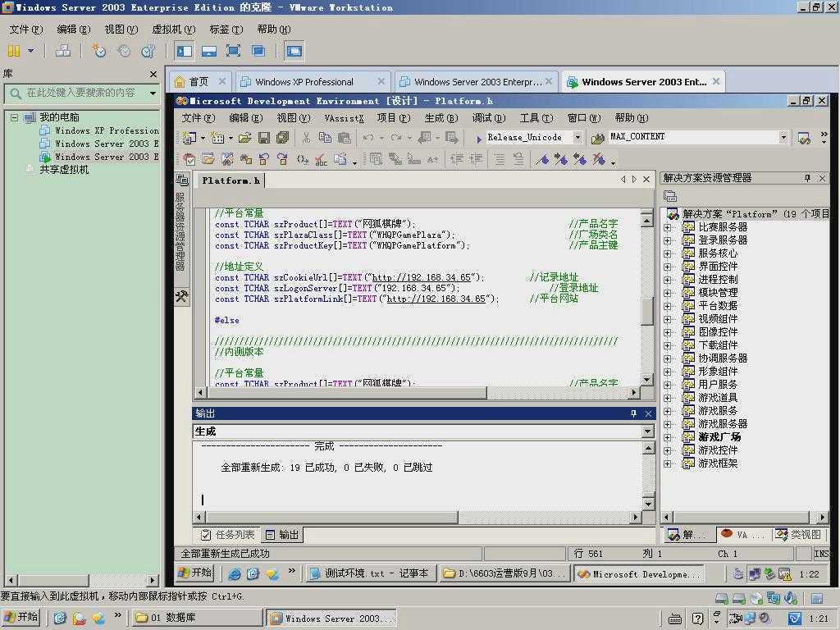The height and width of the screenshot is (630, 840).
Task: Toggle auto-hide pin on Solution Explorer panel
Action: click(x=807, y=178)
